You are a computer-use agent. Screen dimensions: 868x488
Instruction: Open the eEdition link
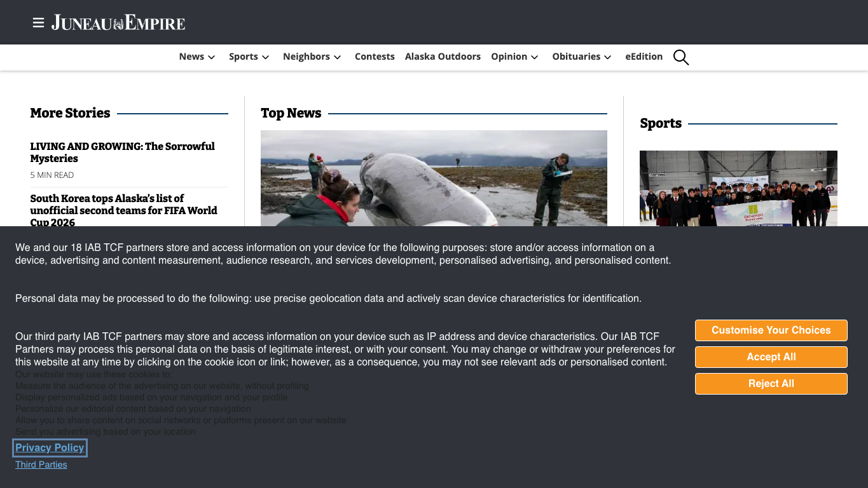point(644,57)
